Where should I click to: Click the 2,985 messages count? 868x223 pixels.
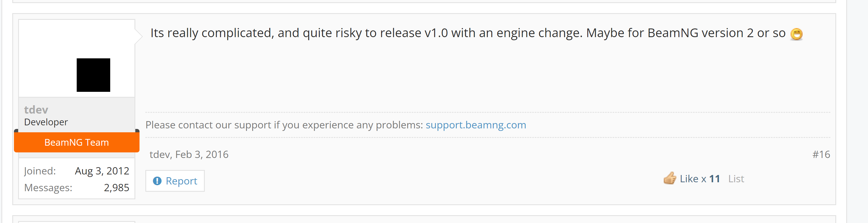click(x=116, y=187)
